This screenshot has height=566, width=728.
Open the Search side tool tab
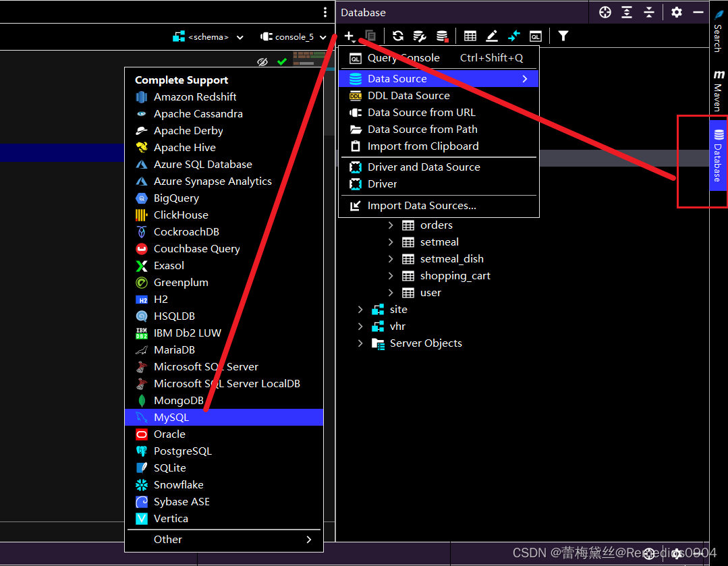(719, 31)
